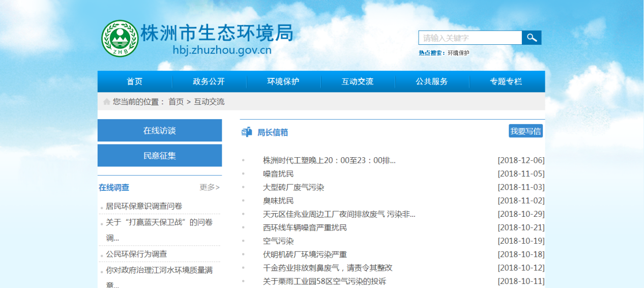Click the 在线访谈 sidebar button
Image resolution: width=644 pixels, height=288 pixels.
159,130
